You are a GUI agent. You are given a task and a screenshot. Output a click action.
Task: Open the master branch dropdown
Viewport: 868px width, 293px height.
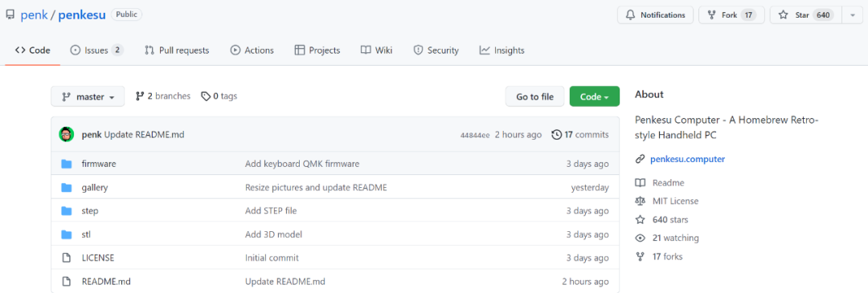point(88,97)
